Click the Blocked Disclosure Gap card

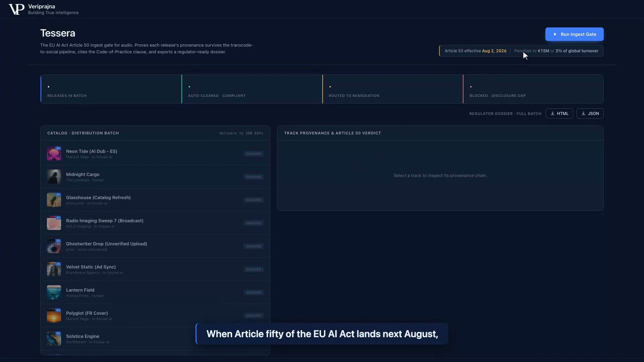533,89
